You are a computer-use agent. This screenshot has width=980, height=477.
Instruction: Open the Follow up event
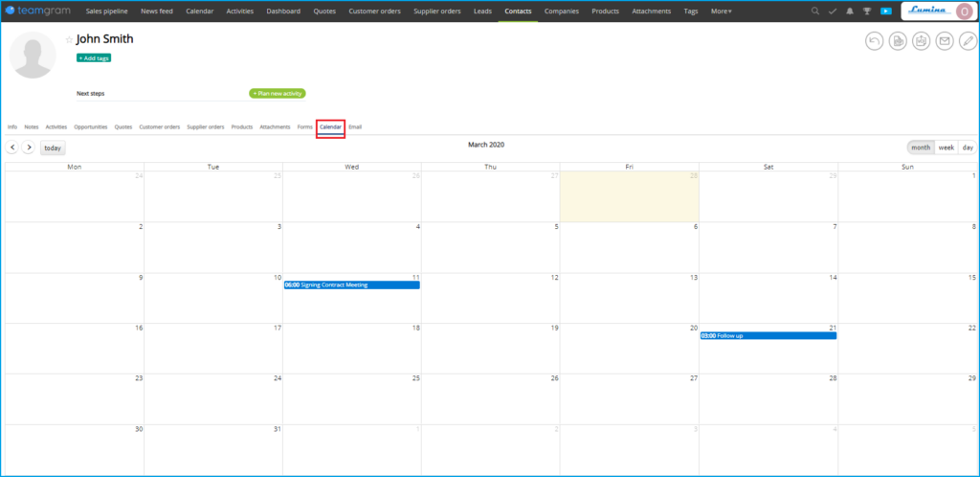(x=768, y=335)
